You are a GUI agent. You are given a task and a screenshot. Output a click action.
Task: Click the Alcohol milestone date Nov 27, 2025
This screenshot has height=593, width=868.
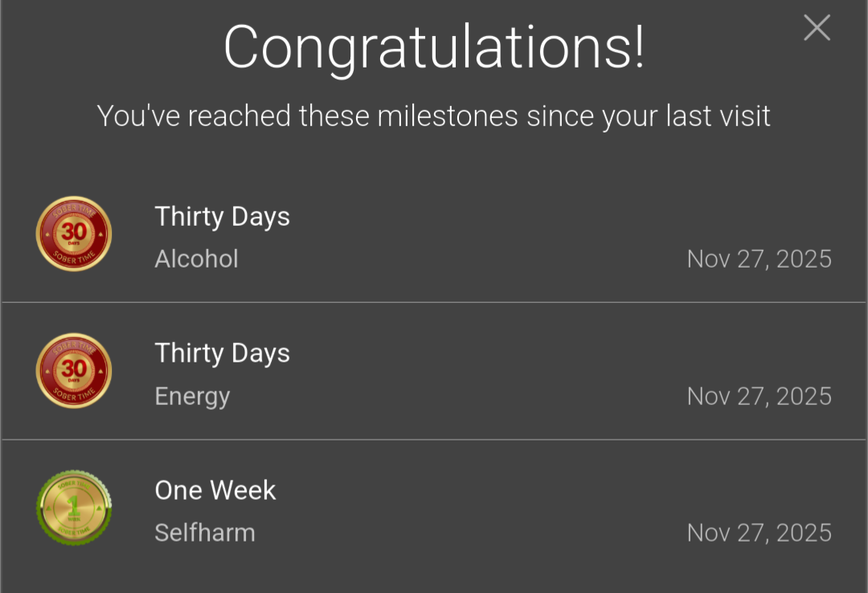point(759,259)
